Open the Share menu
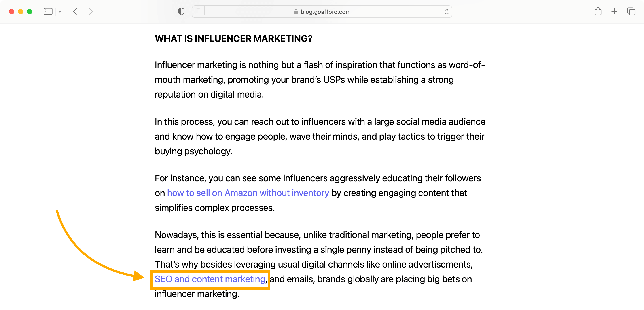Viewport: 644px width, 310px height. coord(598,11)
